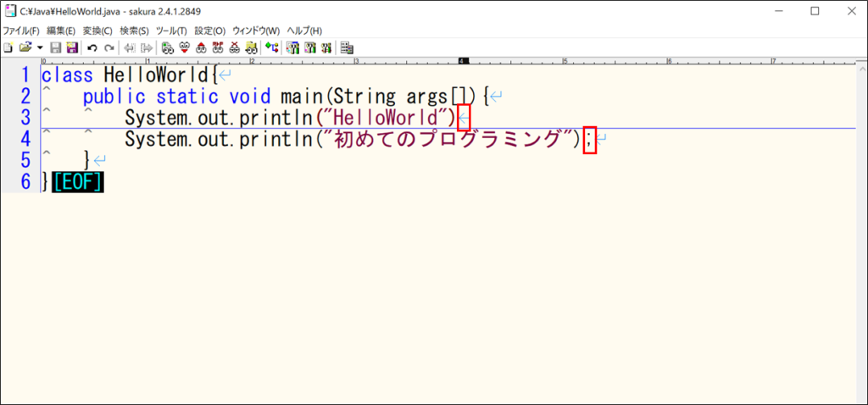The height and width of the screenshot is (405, 868).
Task: Expand the recent files dropdown arrow
Action: (40, 48)
